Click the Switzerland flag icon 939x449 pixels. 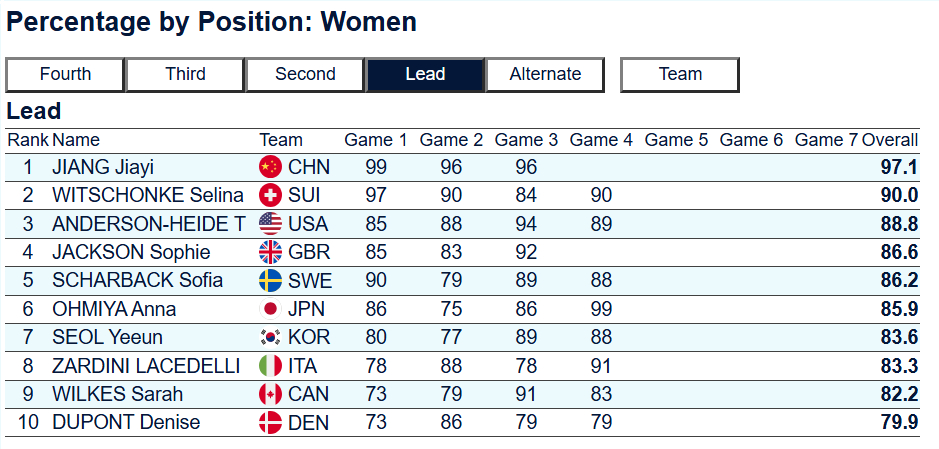click(270, 195)
